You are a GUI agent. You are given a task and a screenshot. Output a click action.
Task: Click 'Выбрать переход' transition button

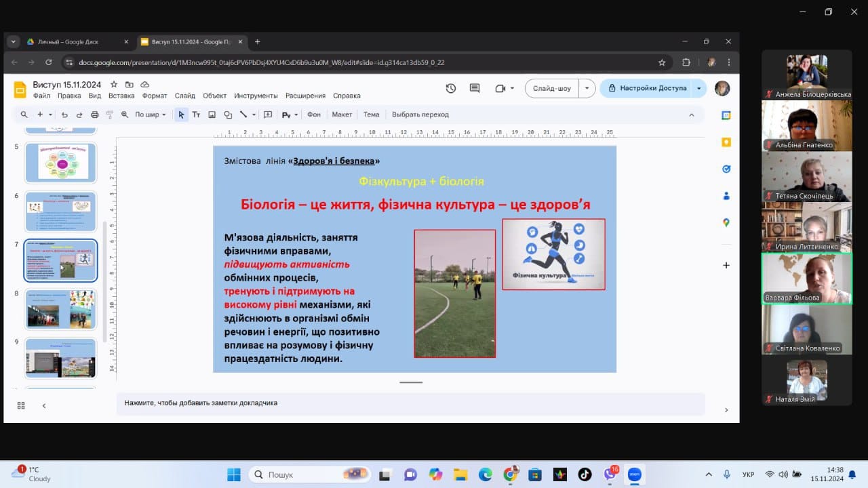click(x=420, y=115)
